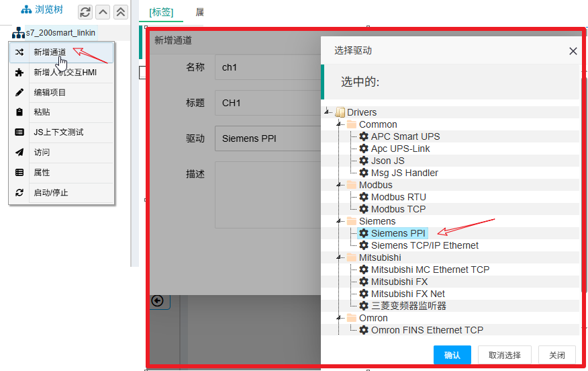
Task: Click the refresh icon in browse tree toolbar
Action: pyautogui.click(x=85, y=12)
